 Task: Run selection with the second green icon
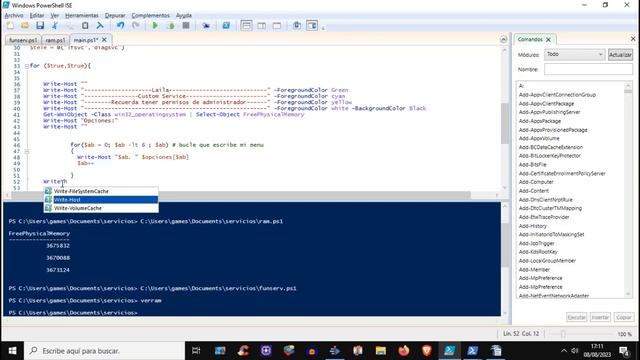coord(171,26)
